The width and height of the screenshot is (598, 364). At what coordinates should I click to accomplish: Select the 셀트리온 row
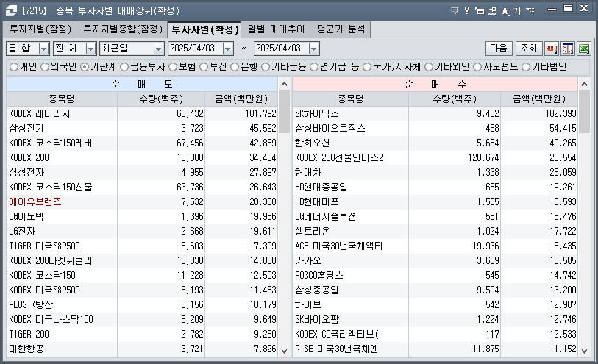[435, 232]
